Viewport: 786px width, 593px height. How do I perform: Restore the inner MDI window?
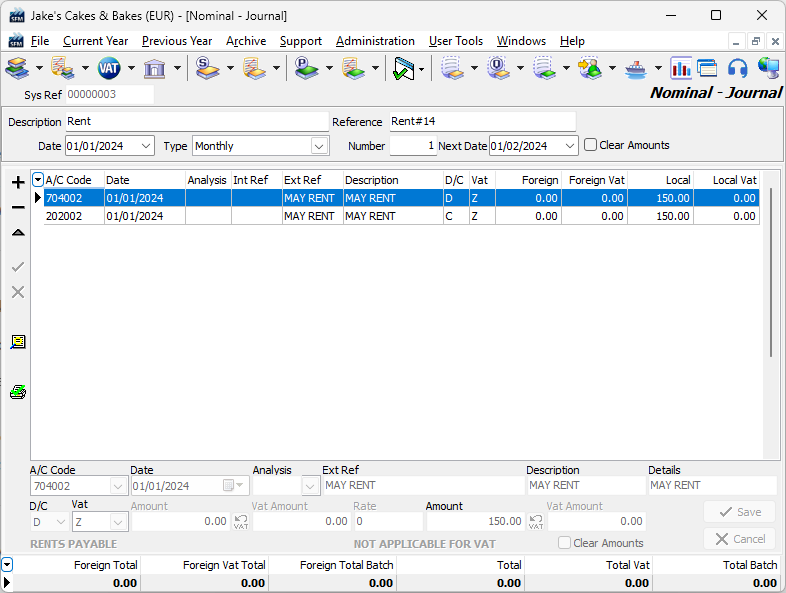click(x=755, y=42)
